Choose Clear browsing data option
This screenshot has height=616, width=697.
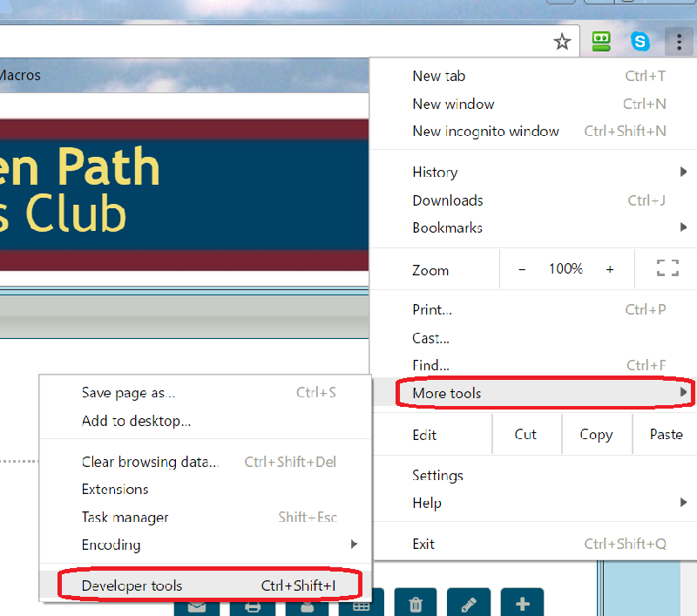pos(150,462)
